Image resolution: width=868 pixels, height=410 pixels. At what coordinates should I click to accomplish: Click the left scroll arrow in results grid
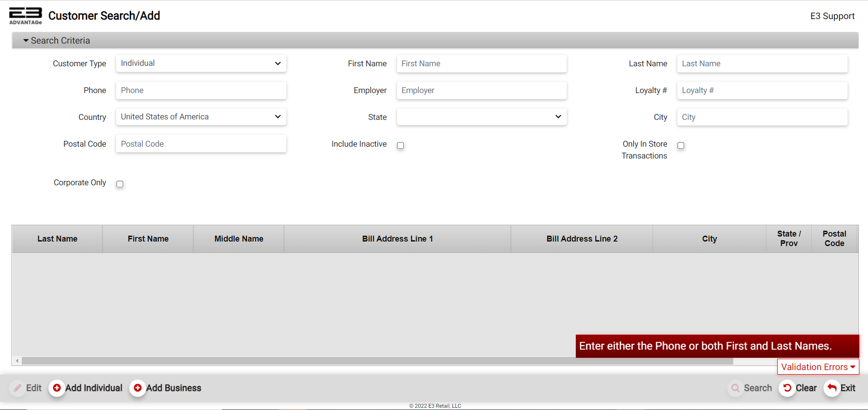[x=17, y=361]
